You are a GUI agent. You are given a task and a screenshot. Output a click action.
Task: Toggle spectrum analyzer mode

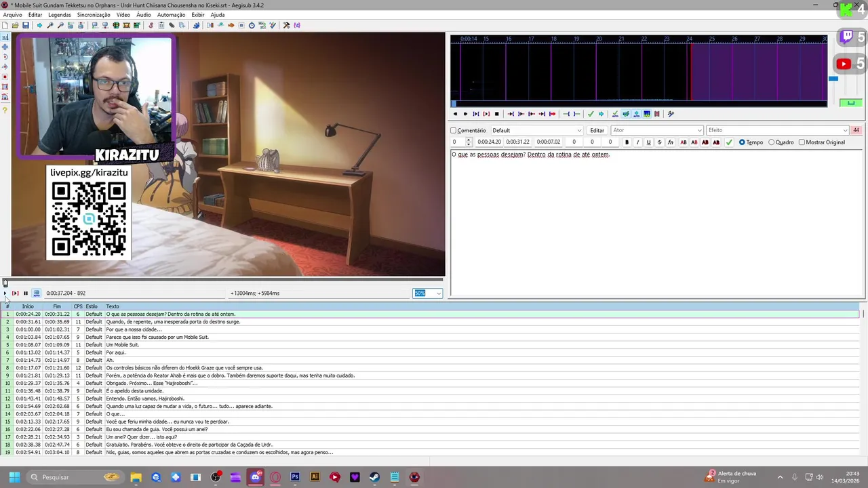647,114
